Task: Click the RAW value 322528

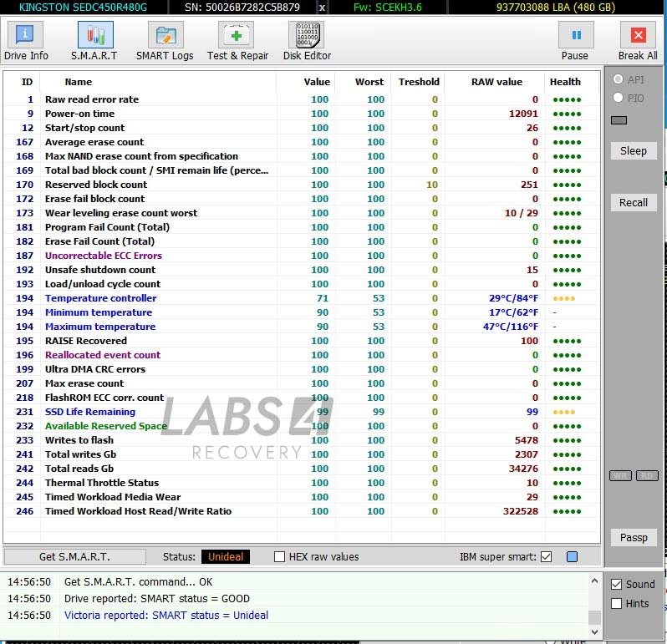Action: (x=520, y=511)
